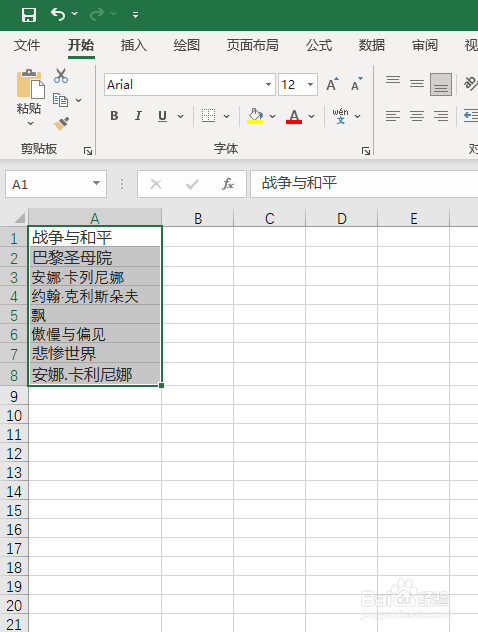Click the Copy icon
The image size is (478, 632).
(60, 100)
